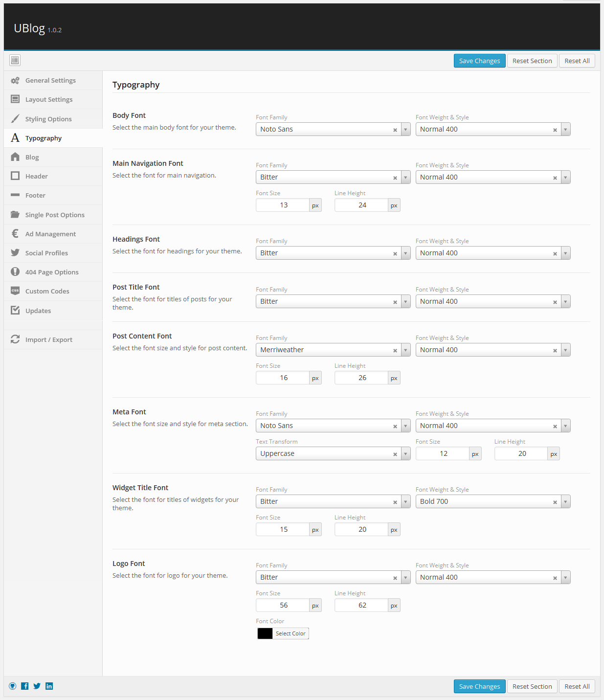Open the General Settings section

tap(50, 80)
